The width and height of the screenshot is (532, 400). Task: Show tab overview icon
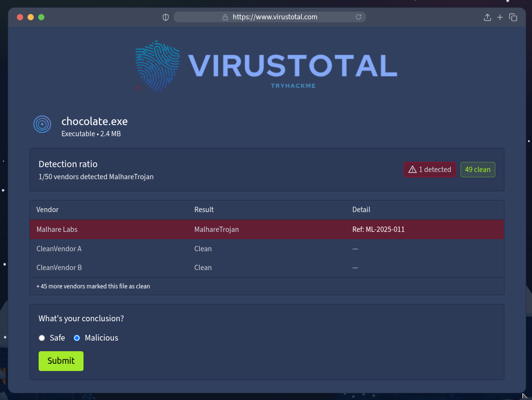point(513,17)
